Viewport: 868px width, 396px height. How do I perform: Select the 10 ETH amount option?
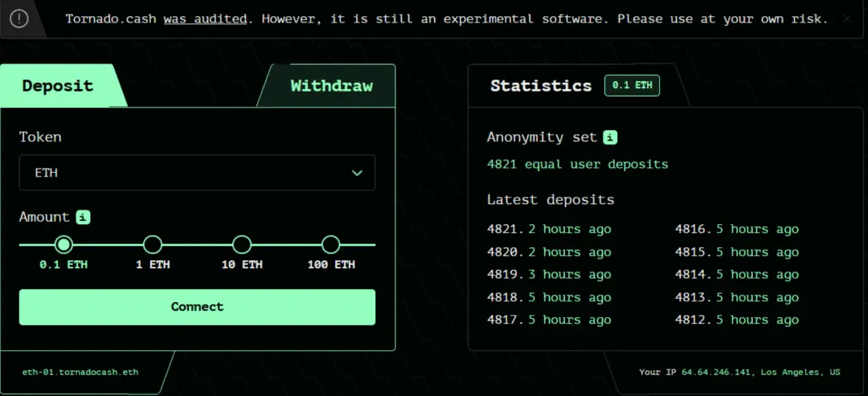[241, 244]
